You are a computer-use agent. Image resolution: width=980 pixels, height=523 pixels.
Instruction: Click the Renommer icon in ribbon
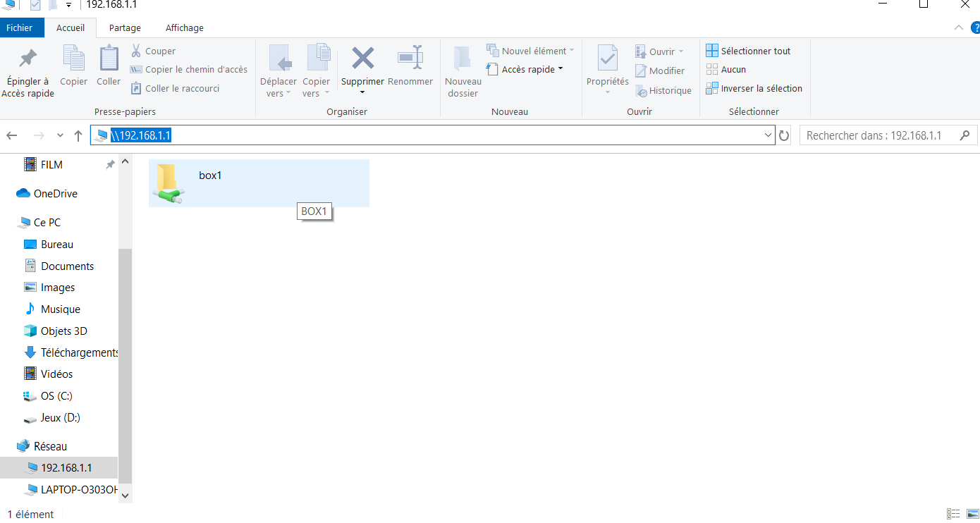point(410,59)
